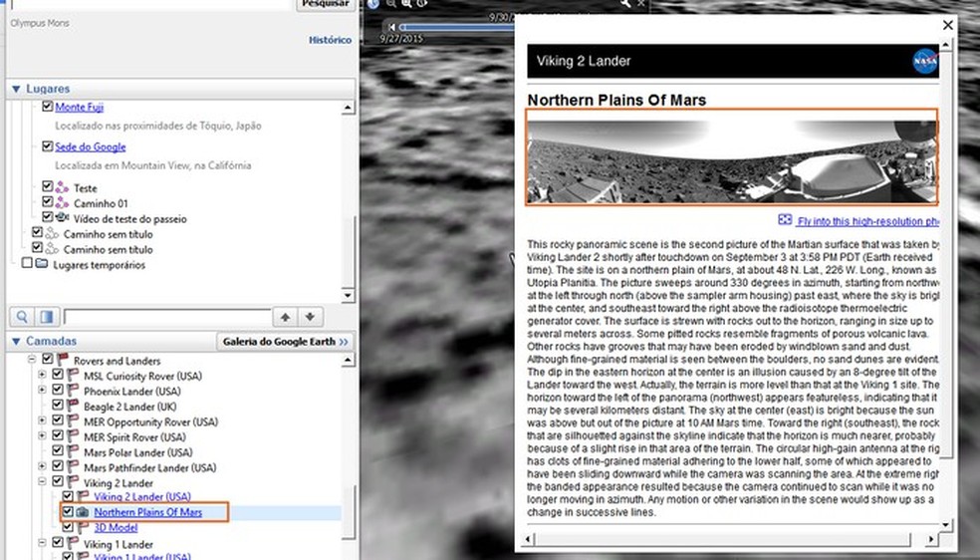Click the flag icon next to MSL Curiosity Rover
Viewport: 980px width, 560px height.
pyautogui.click(x=73, y=375)
